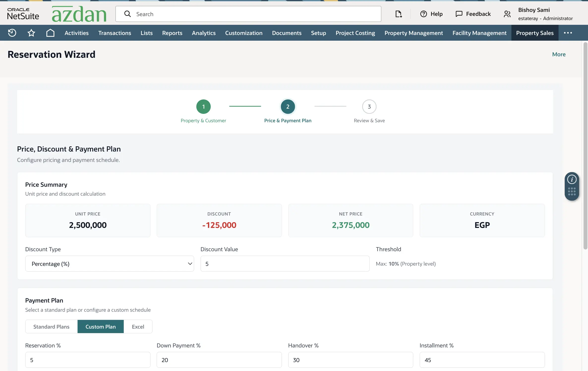Screen dimensions: 588x371
Task: Open the Property Sales menu
Action: pos(535,33)
